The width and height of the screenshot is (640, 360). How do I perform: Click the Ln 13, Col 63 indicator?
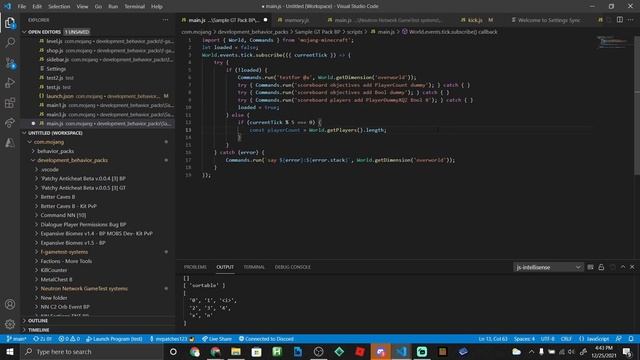pyautogui.click(x=493, y=339)
